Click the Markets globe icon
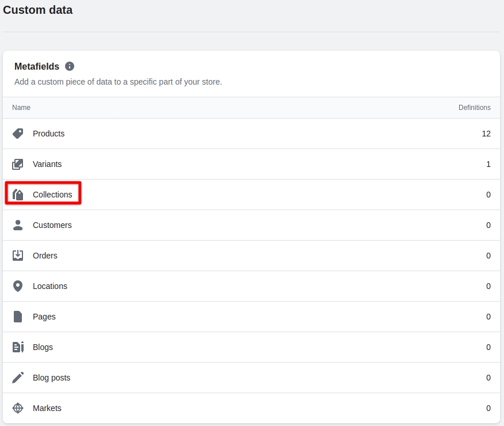504x426 pixels. tap(18, 408)
